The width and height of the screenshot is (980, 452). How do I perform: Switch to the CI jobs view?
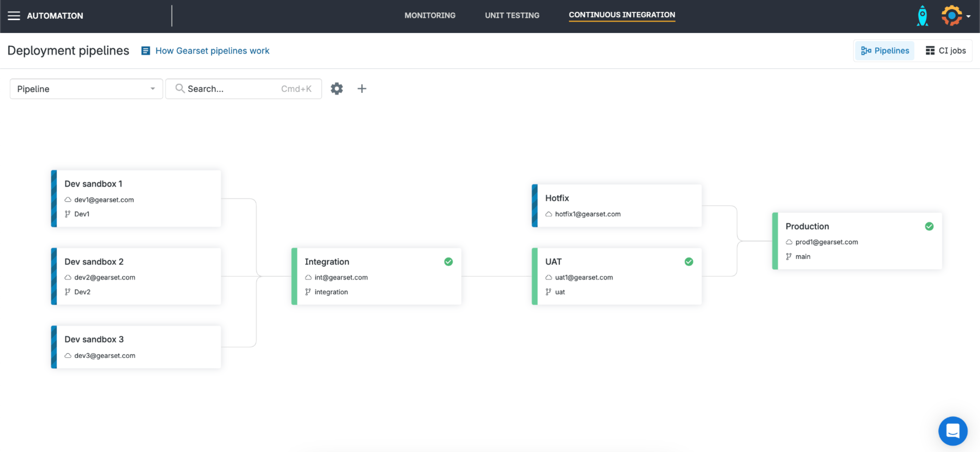[x=946, y=51]
